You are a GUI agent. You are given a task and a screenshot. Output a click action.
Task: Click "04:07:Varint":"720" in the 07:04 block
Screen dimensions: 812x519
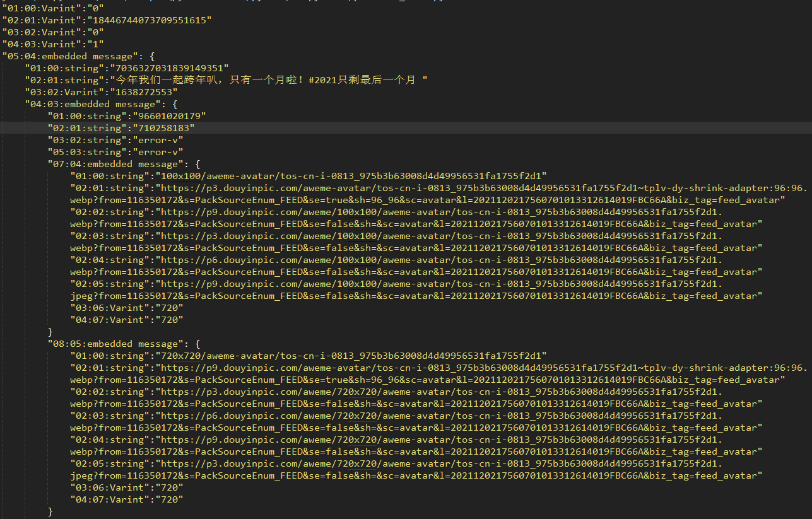pyautogui.click(x=127, y=320)
